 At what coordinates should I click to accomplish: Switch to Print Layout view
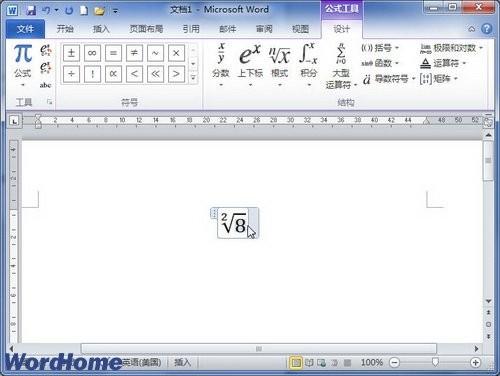(x=296, y=362)
